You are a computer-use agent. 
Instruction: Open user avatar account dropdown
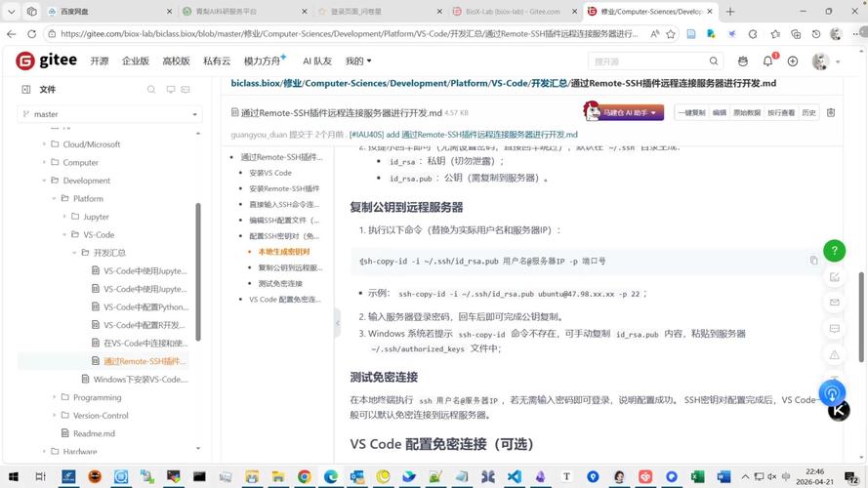point(826,61)
